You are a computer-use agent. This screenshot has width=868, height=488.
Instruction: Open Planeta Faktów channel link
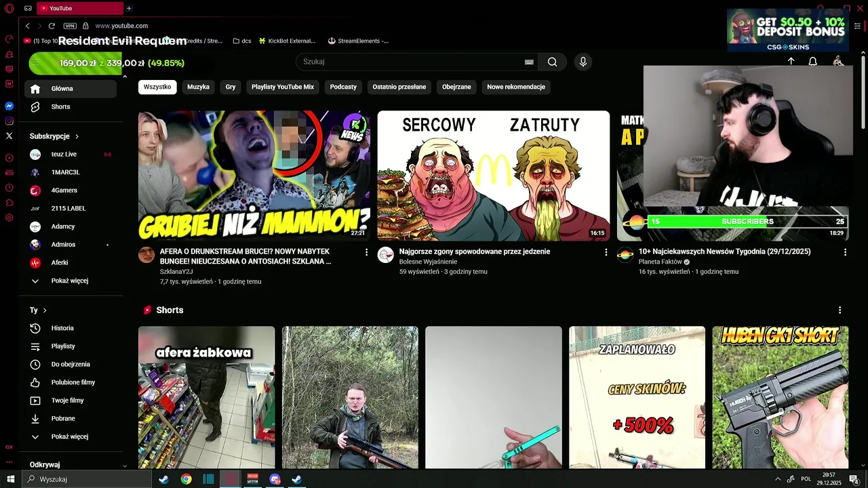660,262
